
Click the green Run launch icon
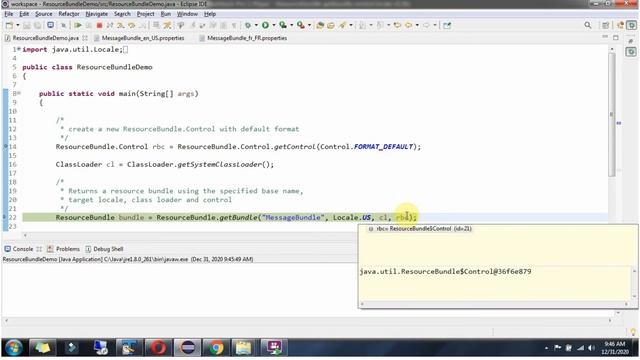[x=265, y=25]
